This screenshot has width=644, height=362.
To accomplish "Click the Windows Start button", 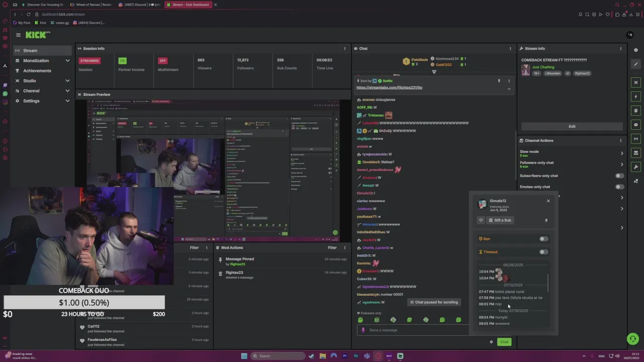I will tap(244, 356).
